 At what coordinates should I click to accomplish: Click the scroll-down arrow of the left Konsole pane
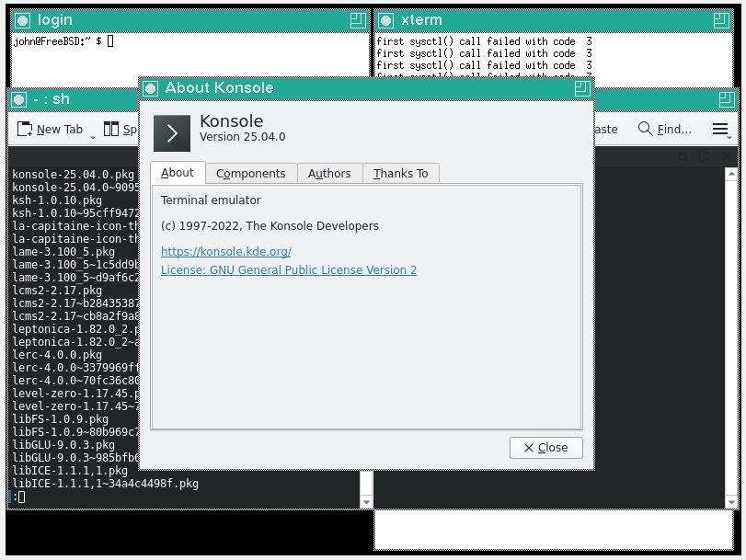pyautogui.click(x=366, y=502)
